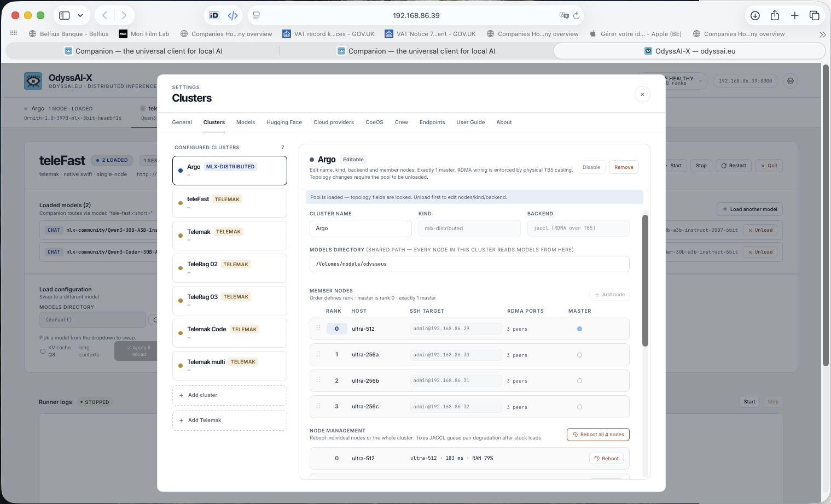Viewport: 831px width, 504px height.
Task: Click the Add node button
Action: point(609,295)
